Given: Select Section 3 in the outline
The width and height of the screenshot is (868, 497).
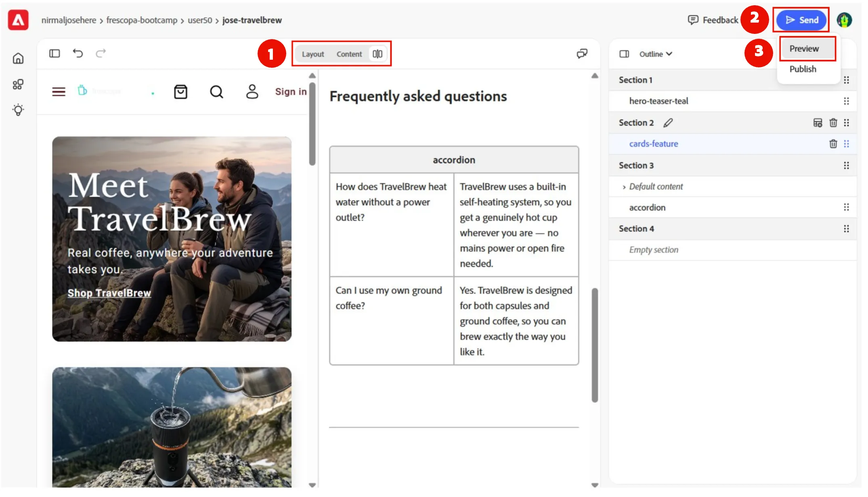Looking at the screenshot, I should pyautogui.click(x=636, y=165).
